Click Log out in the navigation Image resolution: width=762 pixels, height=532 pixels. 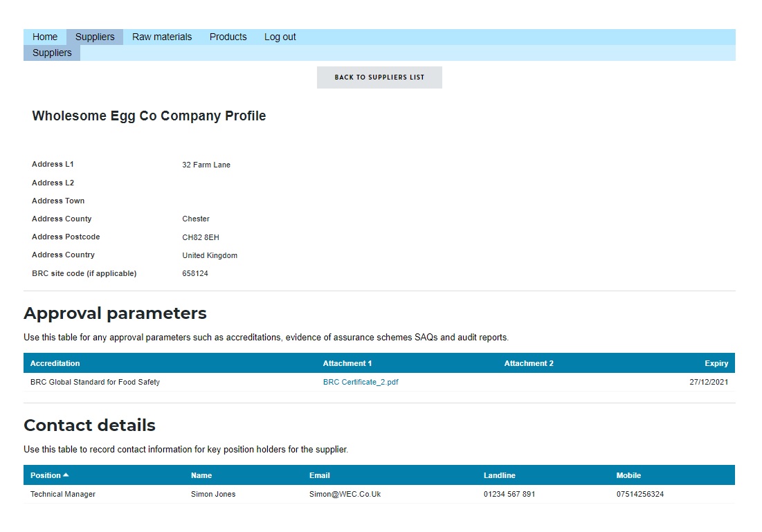click(280, 37)
